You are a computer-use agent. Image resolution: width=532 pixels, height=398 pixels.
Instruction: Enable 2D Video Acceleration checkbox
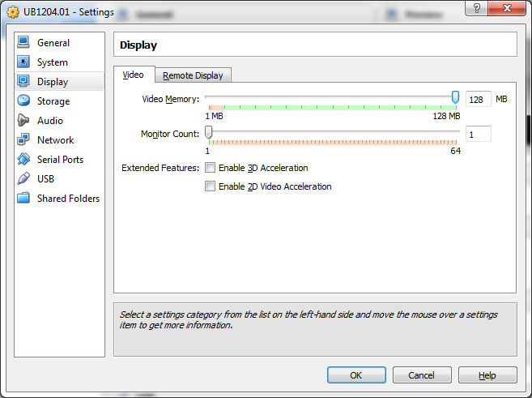[211, 186]
